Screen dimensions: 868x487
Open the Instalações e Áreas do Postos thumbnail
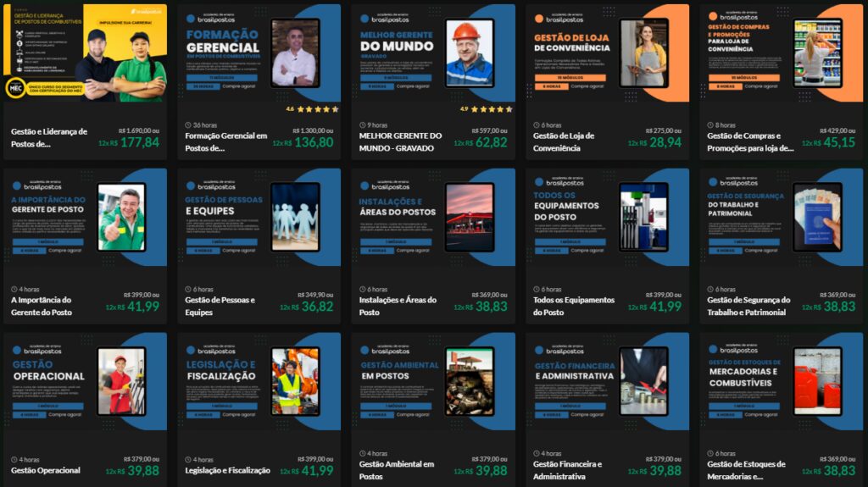(433, 217)
